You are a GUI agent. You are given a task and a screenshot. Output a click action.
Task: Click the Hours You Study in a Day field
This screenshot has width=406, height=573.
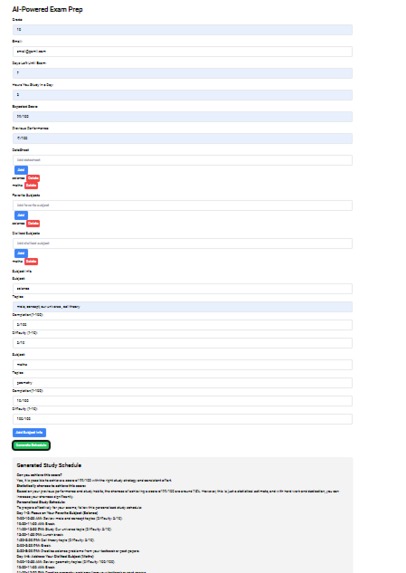click(x=182, y=95)
